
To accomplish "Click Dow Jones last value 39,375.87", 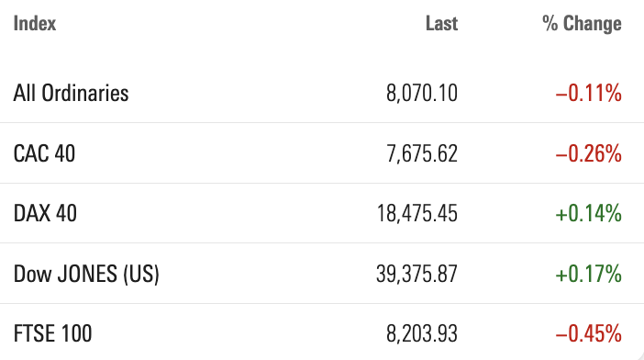I will [416, 274].
